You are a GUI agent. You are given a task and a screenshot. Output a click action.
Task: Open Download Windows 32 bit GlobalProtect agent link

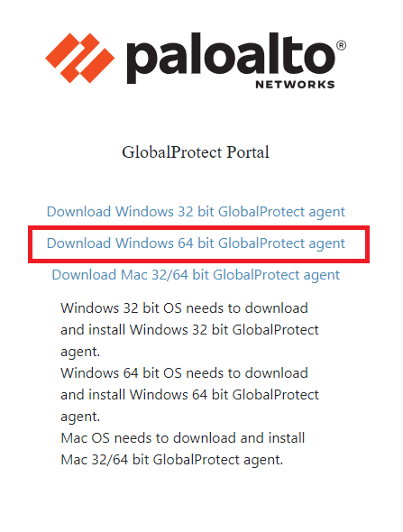[196, 212]
